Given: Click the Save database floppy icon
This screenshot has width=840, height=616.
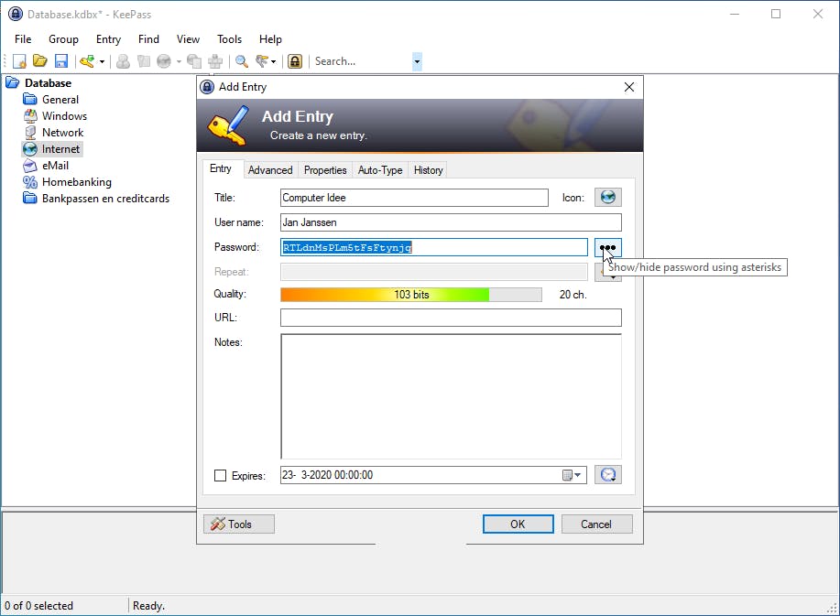Looking at the screenshot, I should click(61, 61).
